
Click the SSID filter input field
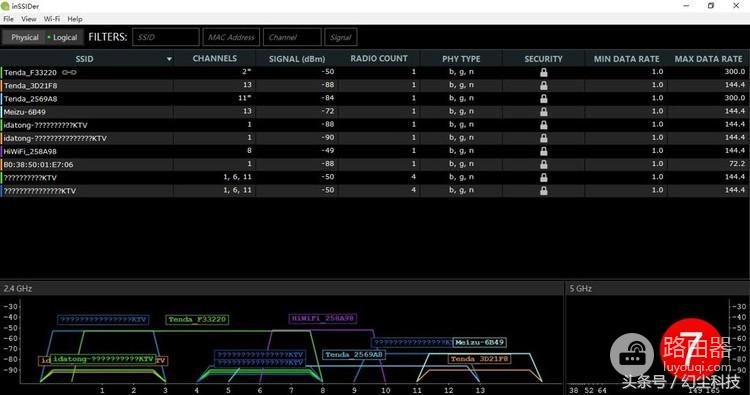pyautogui.click(x=166, y=37)
